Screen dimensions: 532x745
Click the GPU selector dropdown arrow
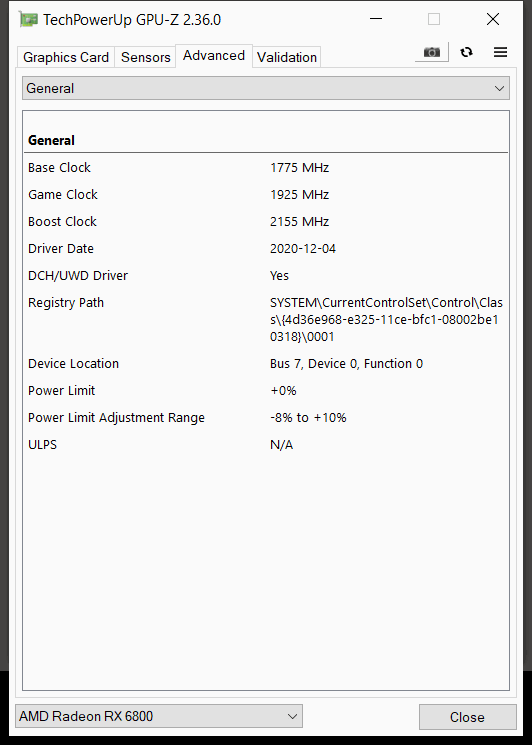293,716
